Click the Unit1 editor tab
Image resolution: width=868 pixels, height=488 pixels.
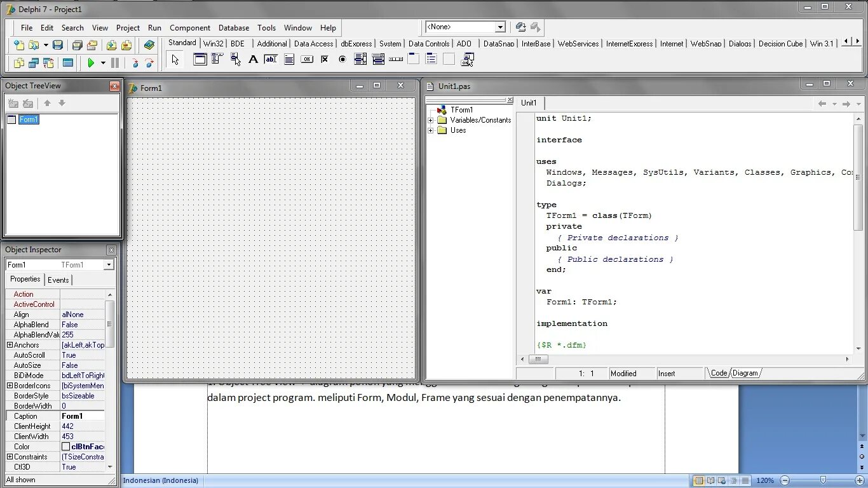pyautogui.click(x=529, y=103)
